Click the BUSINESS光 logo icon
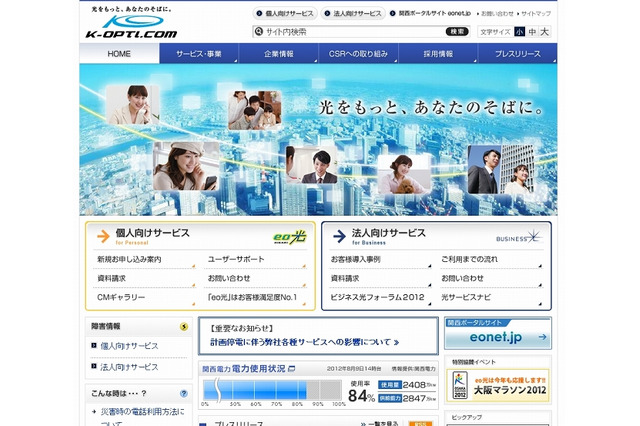The height and width of the screenshot is (426, 640). (518, 236)
